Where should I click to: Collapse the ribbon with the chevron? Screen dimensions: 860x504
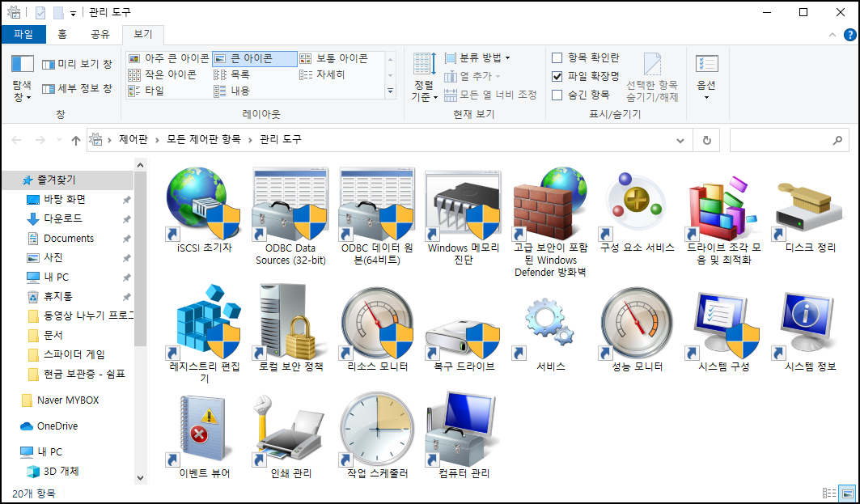tap(832, 35)
